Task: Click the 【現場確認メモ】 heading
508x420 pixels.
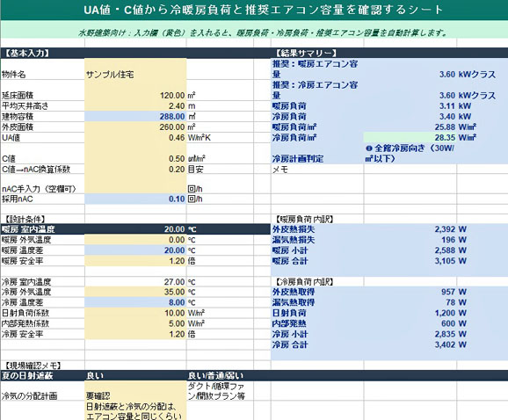Action: pyautogui.click(x=33, y=366)
